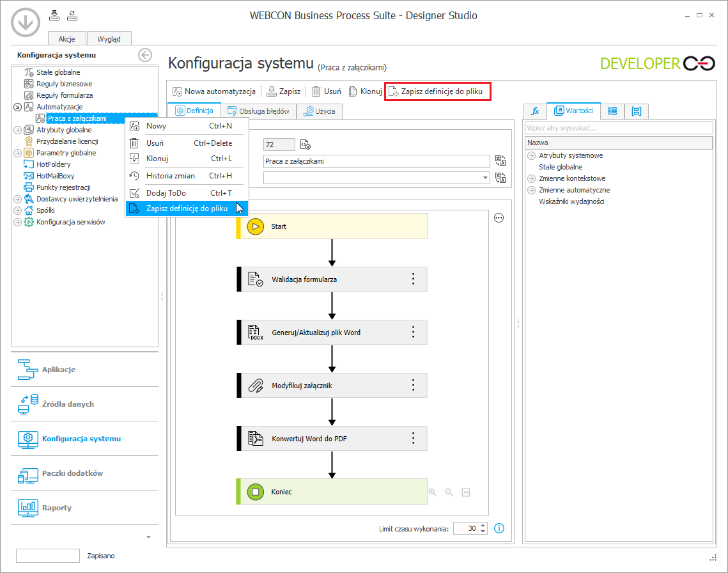Click the translation icon beside the empty dropdown
Viewport: 728px width, 573px height.
pos(500,178)
